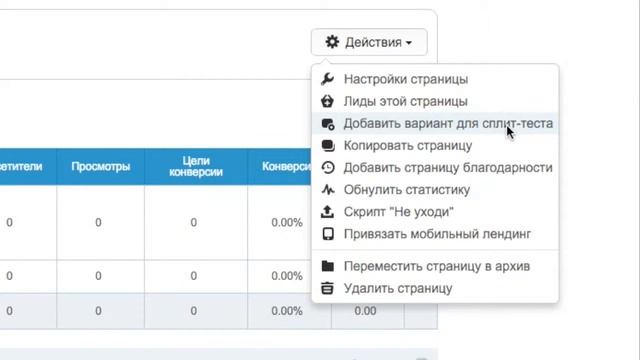640x360 pixels.
Task: Select Лиды этой страницы
Action: (x=435, y=101)
